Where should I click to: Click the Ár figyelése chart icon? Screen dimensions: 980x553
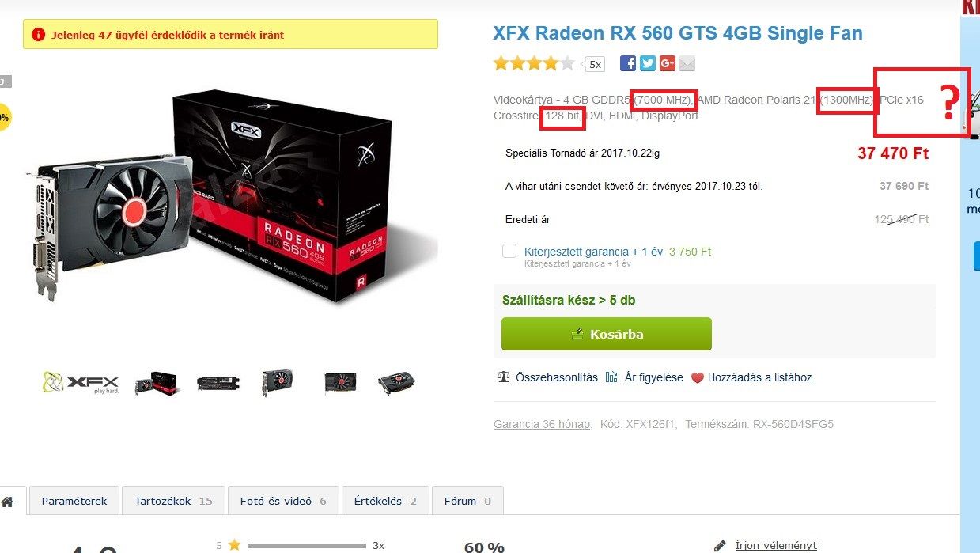pos(611,377)
